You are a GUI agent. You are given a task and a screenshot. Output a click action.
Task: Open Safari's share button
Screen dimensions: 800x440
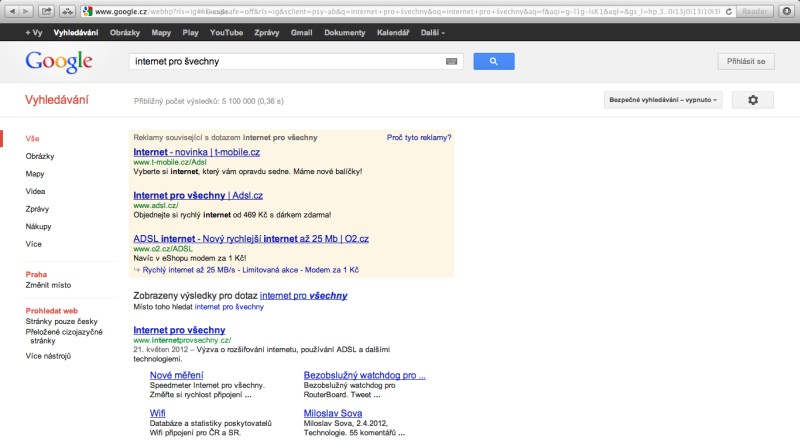click(46, 11)
